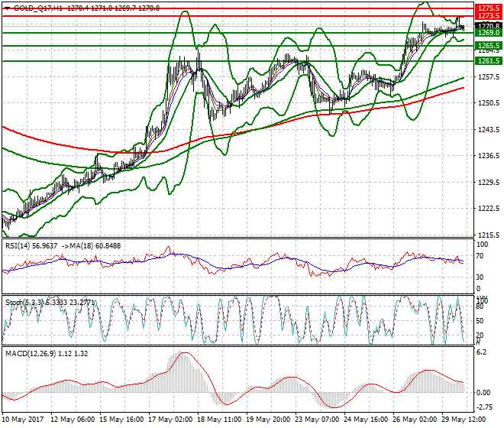Click the RSI scale level 70
Image resolution: width=504 pixels, height=428 pixels.
[480, 256]
